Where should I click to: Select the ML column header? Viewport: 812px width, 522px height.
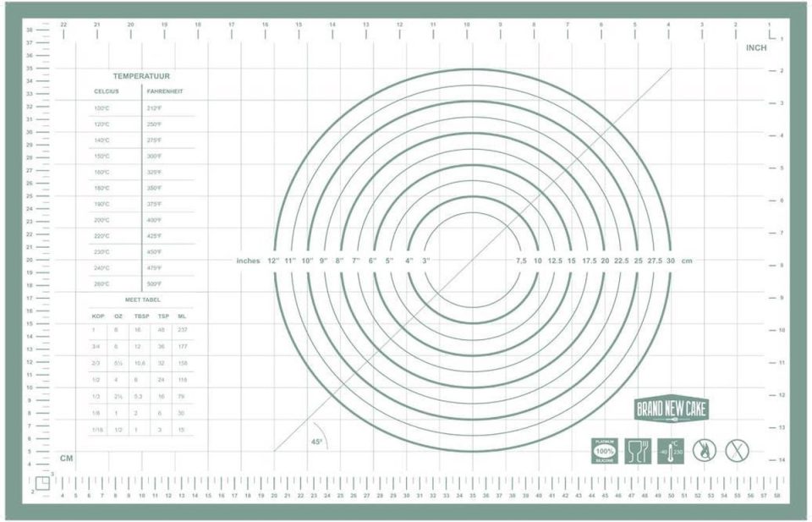coord(182,316)
